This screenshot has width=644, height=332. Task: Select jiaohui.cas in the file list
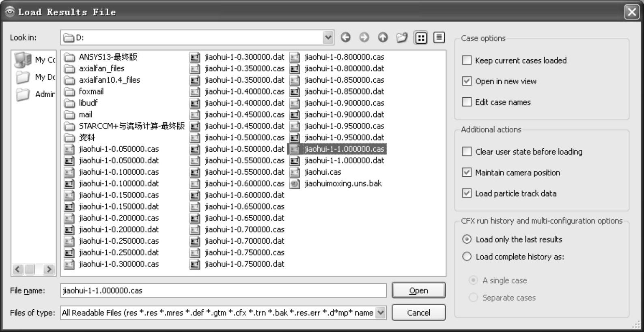(323, 172)
